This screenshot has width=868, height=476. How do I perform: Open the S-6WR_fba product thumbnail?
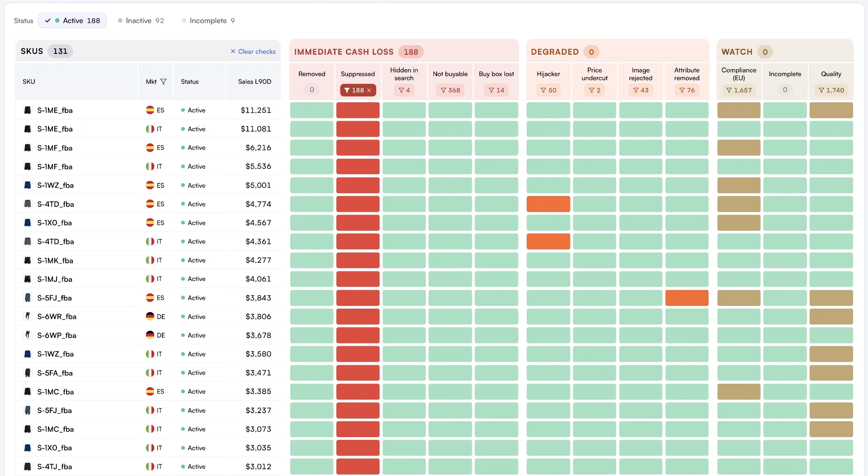(x=28, y=317)
